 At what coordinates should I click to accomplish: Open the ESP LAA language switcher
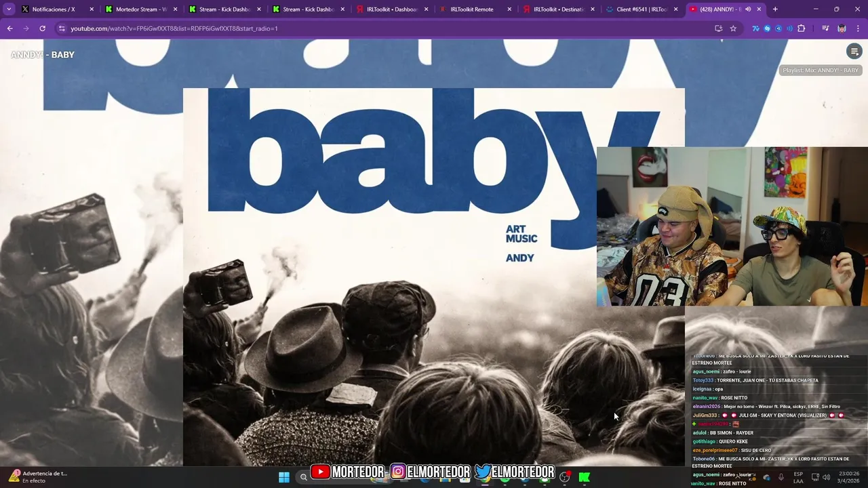[798, 477]
